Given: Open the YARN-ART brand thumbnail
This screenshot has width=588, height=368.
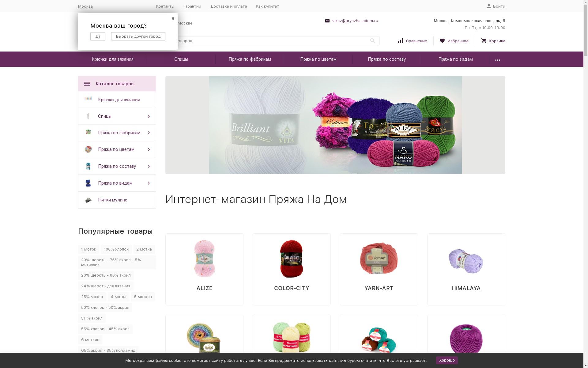Looking at the screenshot, I should tap(379, 259).
